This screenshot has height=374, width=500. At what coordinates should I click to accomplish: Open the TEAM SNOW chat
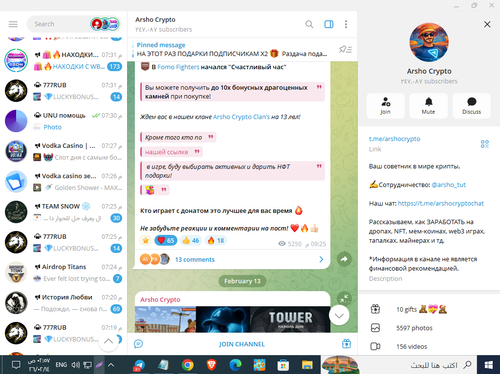pyautogui.click(x=63, y=212)
